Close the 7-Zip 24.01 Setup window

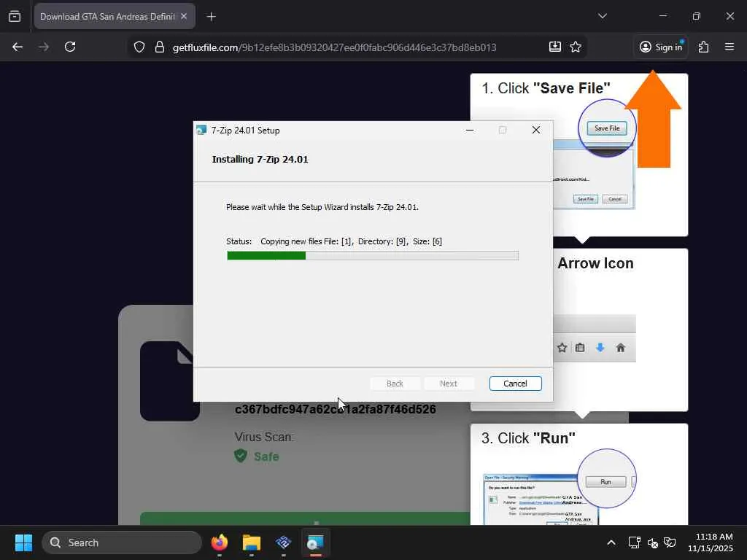536,130
